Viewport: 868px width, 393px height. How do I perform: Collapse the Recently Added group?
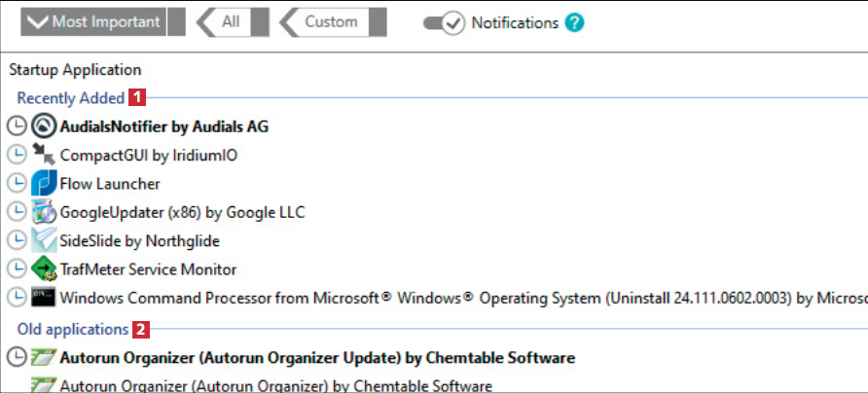70,97
